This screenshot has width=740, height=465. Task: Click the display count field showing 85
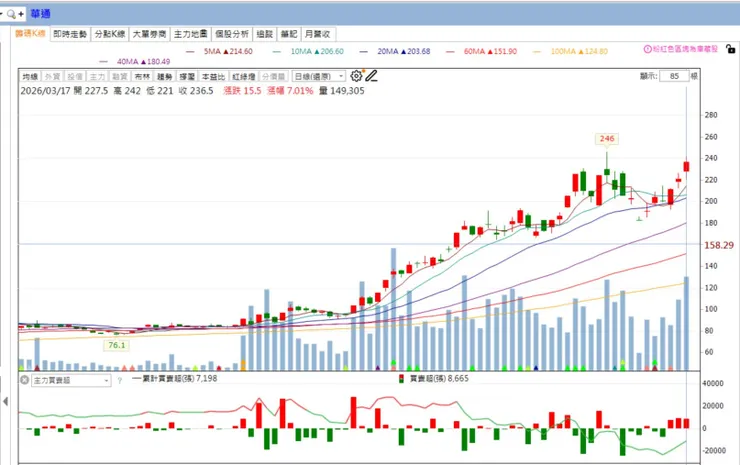coord(674,76)
